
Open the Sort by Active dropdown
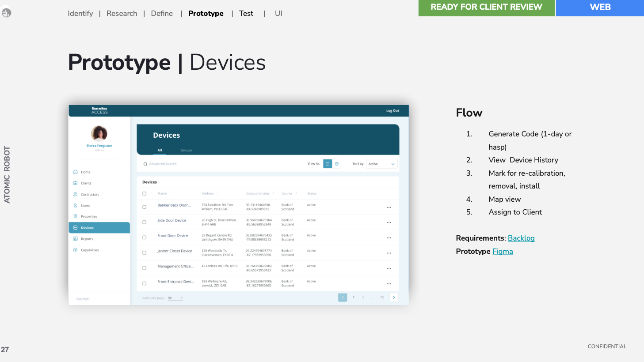382,164
